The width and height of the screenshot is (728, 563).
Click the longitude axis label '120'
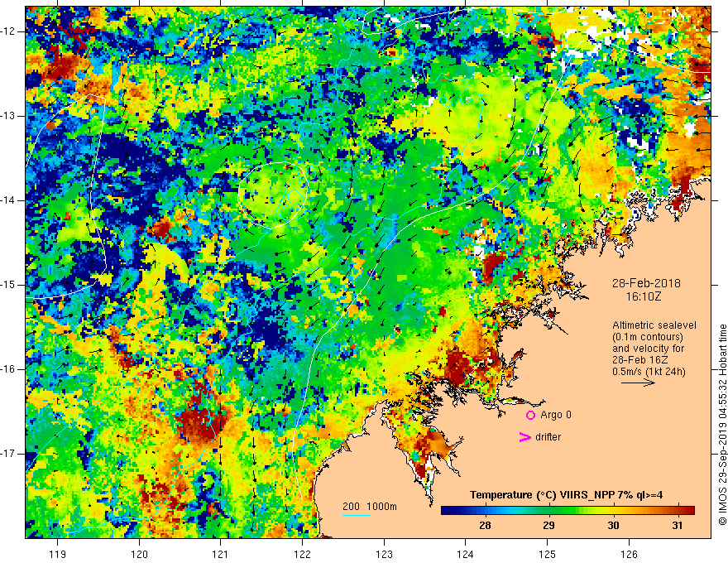[139, 554]
